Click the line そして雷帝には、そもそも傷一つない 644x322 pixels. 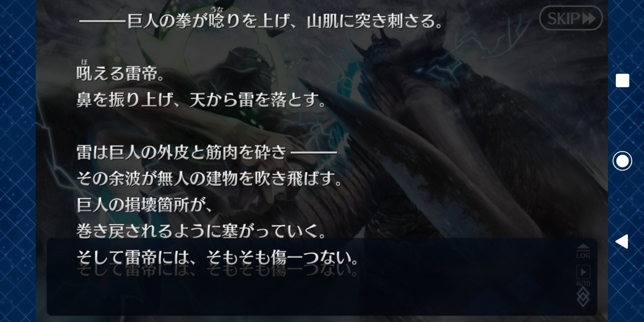pyautogui.click(x=217, y=258)
